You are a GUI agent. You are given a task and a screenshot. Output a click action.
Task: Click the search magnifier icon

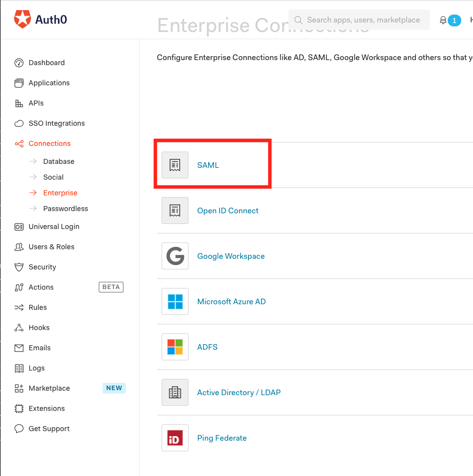pyautogui.click(x=299, y=20)
